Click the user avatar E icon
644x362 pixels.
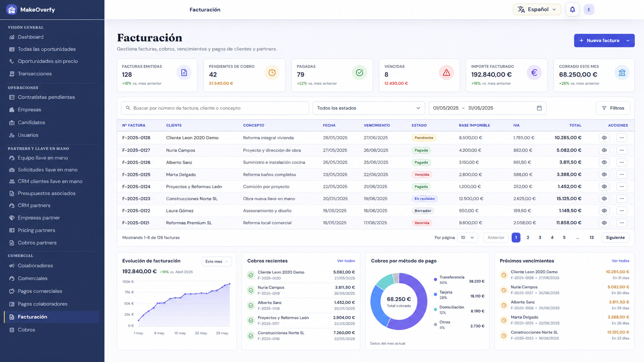point(589,10)
